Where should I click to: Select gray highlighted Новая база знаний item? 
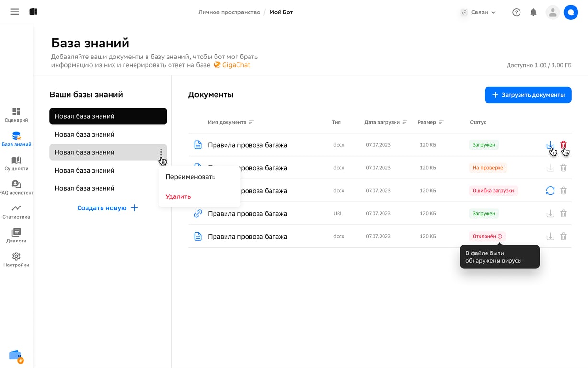point(108,152)
